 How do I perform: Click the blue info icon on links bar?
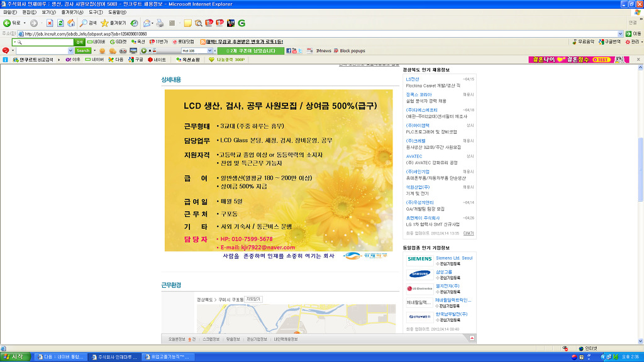pyautogui.click(x=5, y=60)
